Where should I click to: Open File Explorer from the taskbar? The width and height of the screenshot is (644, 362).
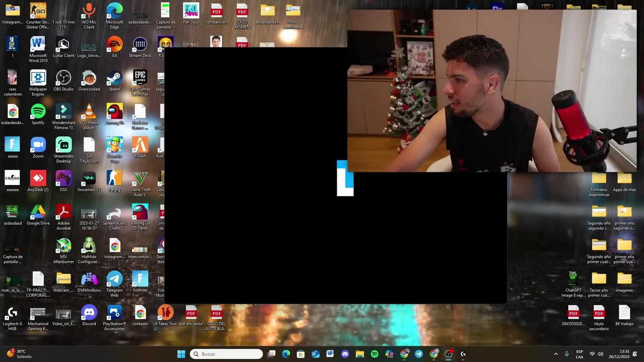360,354
